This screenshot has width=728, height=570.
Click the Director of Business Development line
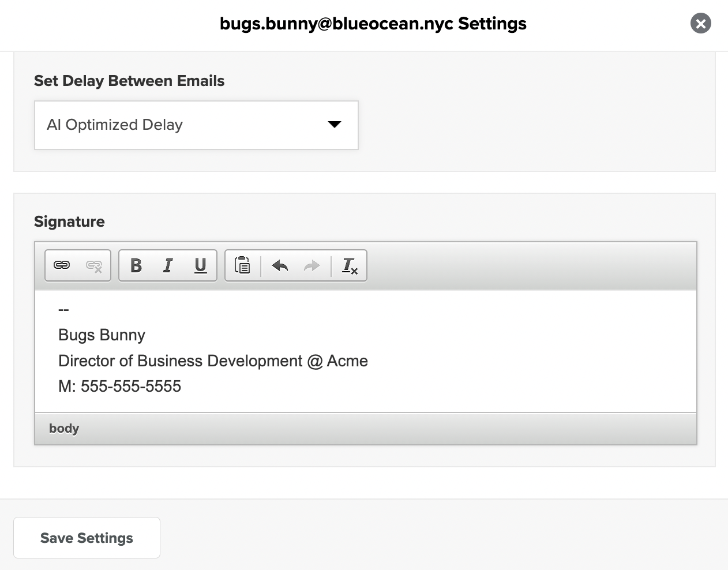coord(213,361)
